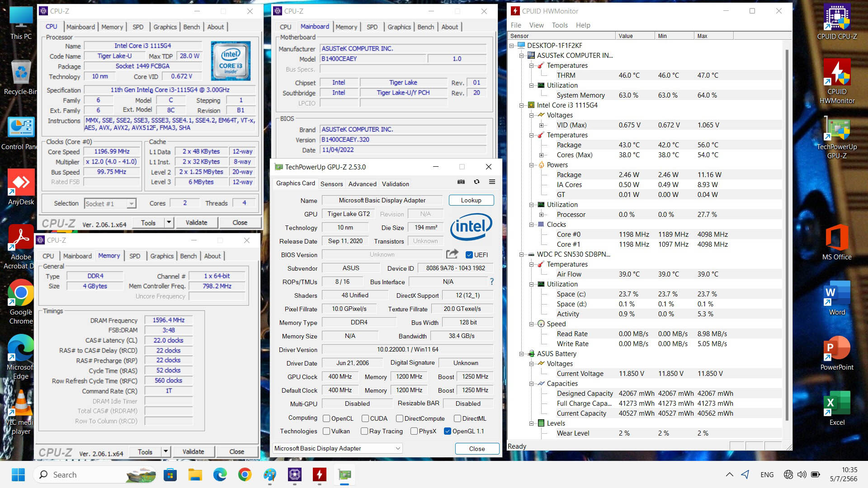This screenshot has width=868, height=488.
Task: Toggle the DirectCompute checkbox
Action: click(x=400, y=418)
